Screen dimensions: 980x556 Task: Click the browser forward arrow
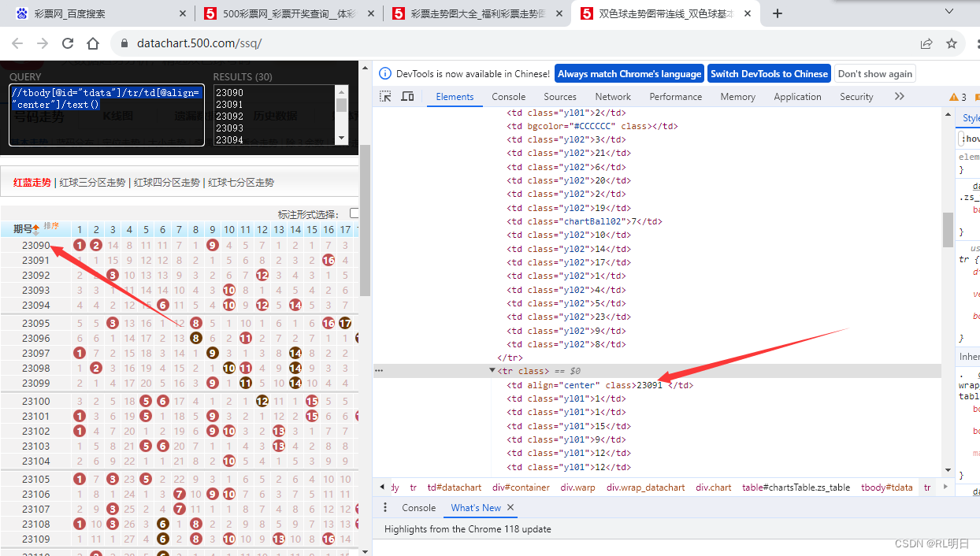(43, 43)
